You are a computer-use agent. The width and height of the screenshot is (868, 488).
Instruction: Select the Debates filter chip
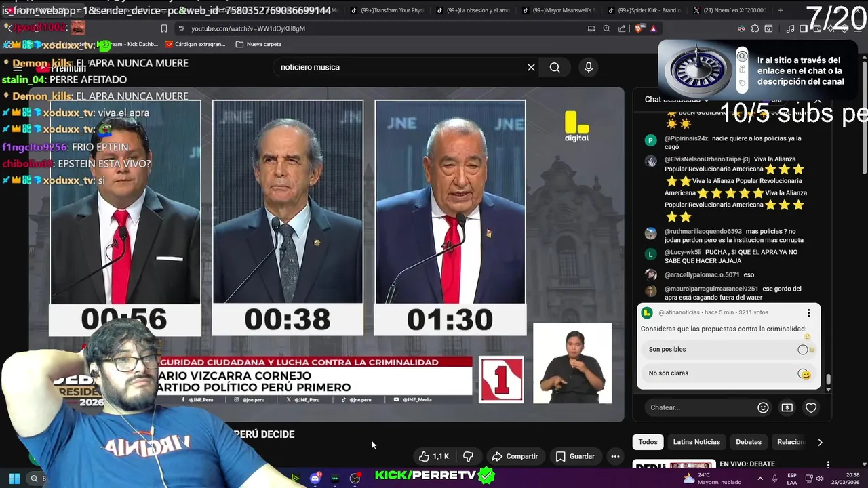(x=749, y=442)
